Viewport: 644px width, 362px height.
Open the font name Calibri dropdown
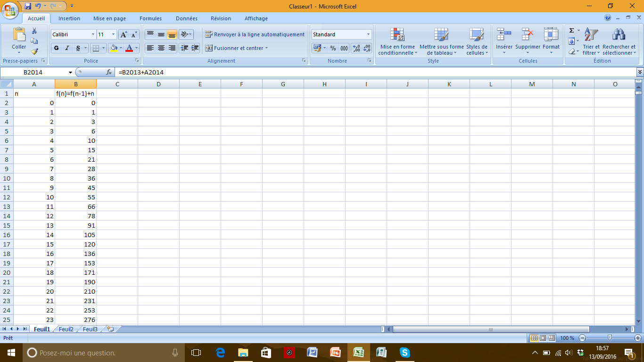tap(93, 34)
